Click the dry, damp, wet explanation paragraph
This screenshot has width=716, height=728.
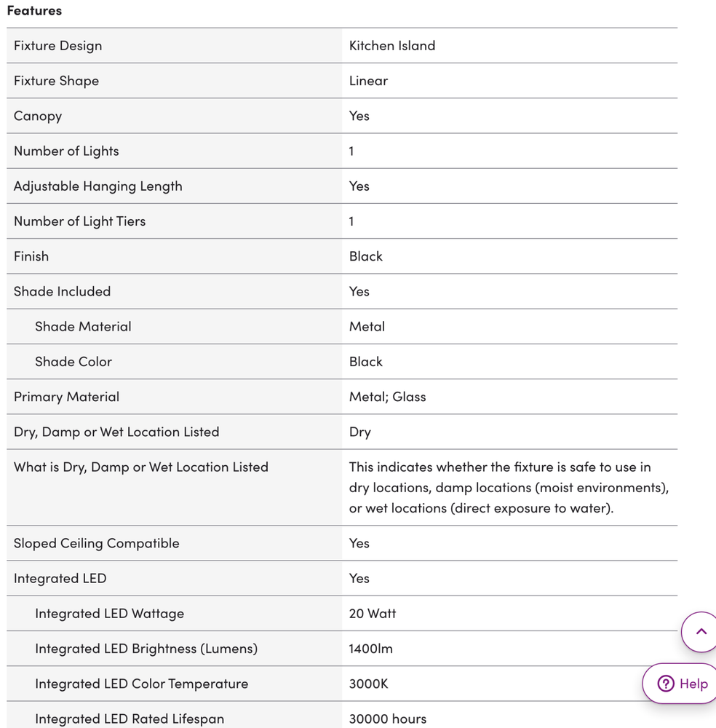508,488
